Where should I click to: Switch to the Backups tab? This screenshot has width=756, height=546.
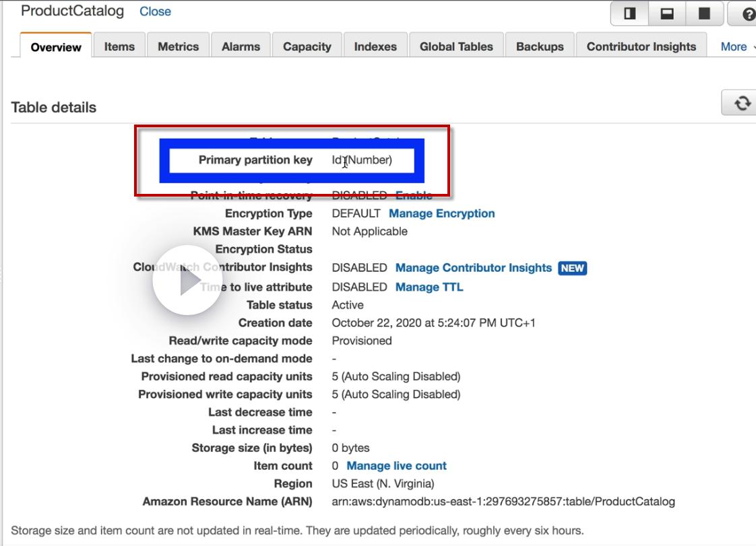coord(540,46)
